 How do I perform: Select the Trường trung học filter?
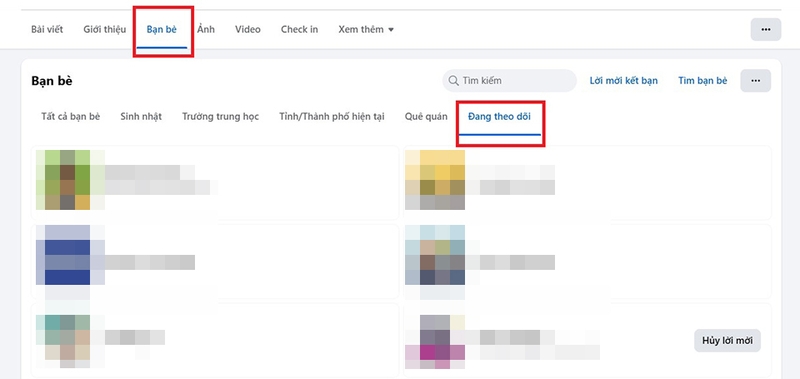point(220,116)
